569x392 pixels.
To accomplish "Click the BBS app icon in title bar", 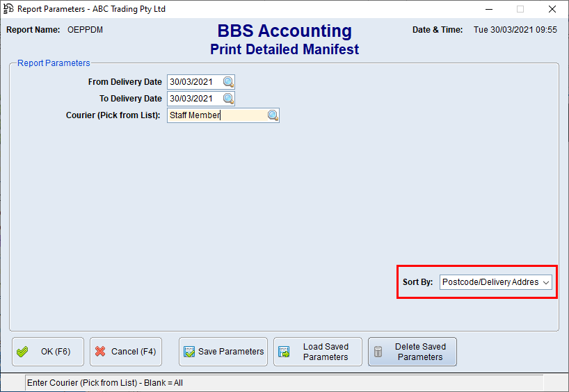I will 8,9.
